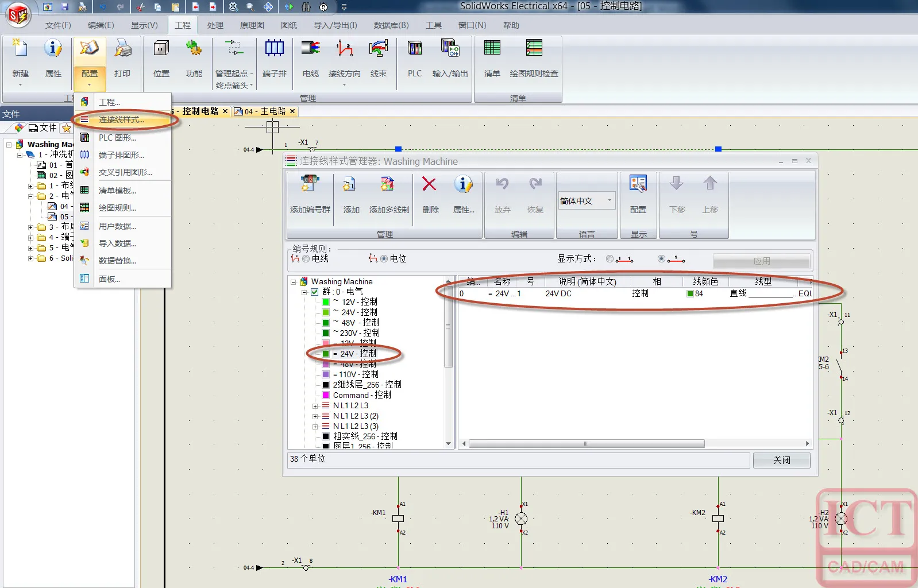This screenshot has height=588, width=918.
Task: Click the green 线颜色 swatch labeled 84
Action: coord(691,294)
